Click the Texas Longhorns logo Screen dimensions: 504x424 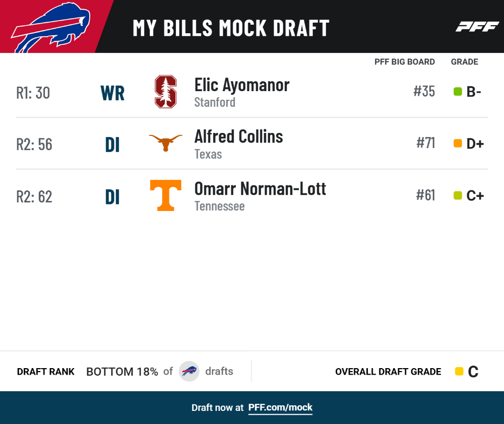point(165,143)
